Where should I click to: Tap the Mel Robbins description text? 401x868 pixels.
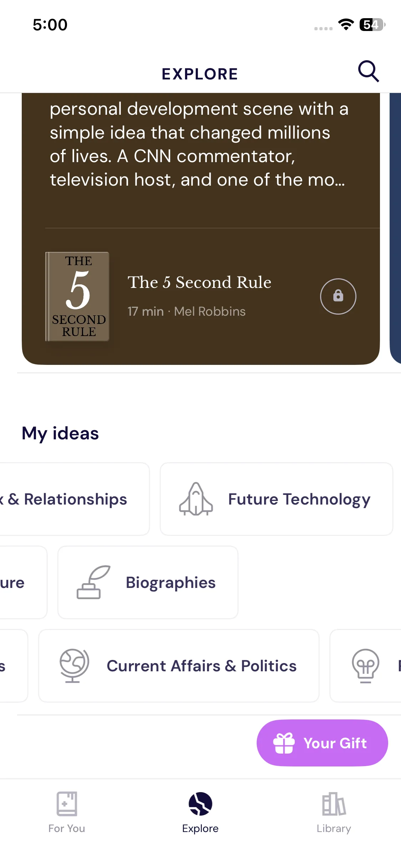198,144
